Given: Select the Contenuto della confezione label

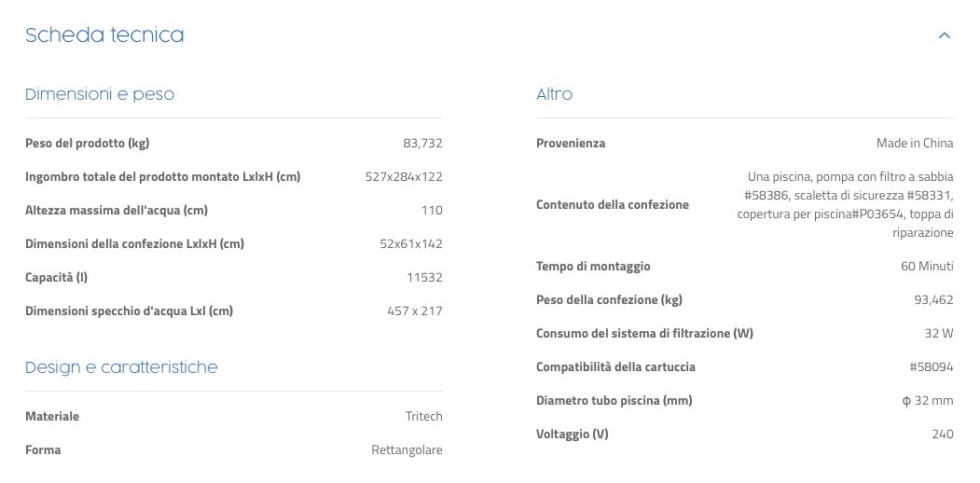Looking at the screenshot, I should pos(613,204).
